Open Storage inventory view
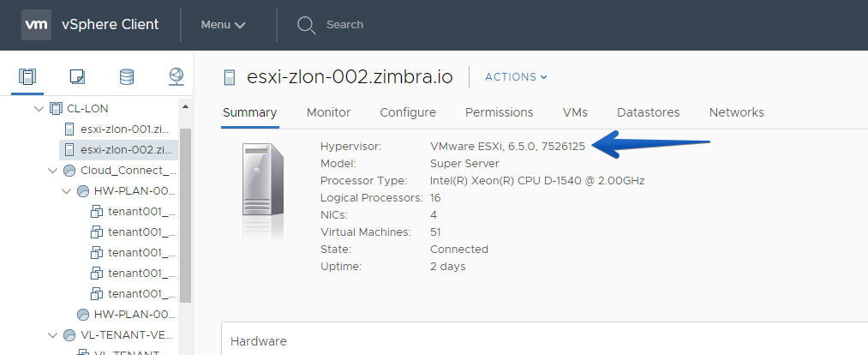The width and height of the screenshot is (868, 355). [127, 76]
